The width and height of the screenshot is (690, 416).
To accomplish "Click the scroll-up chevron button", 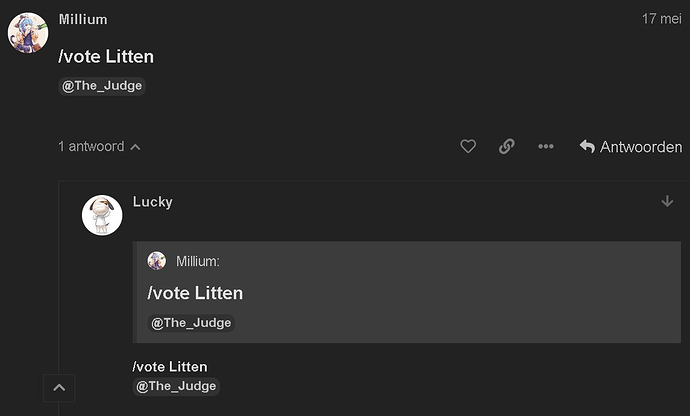I will coord(59,388).
